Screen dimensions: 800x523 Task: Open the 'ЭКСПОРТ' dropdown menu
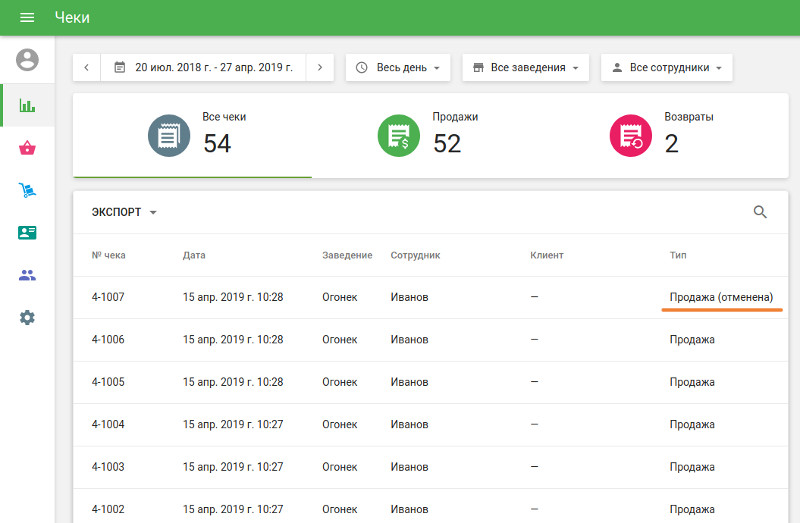(124, 213)
